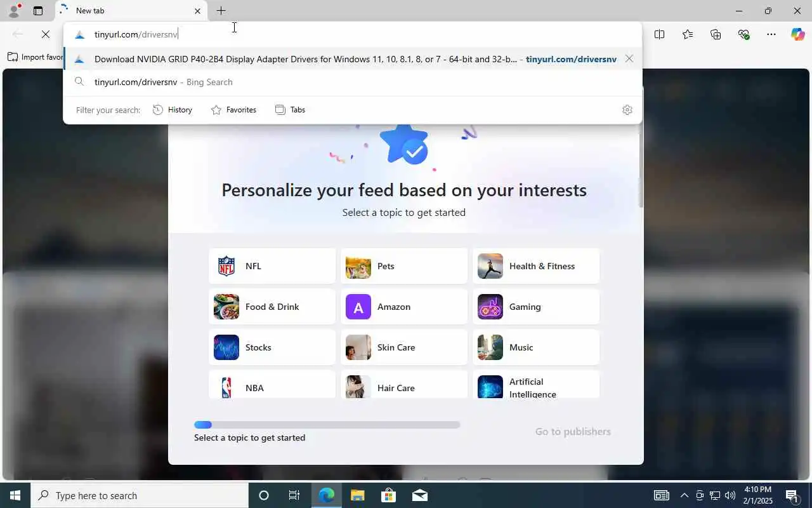Select the Pets topic

[x=404, y=266]
